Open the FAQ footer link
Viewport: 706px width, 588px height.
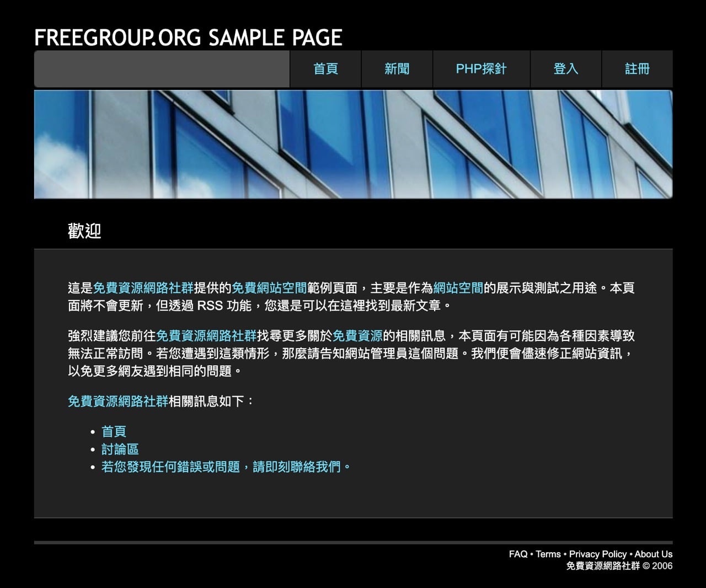[518, 554]
